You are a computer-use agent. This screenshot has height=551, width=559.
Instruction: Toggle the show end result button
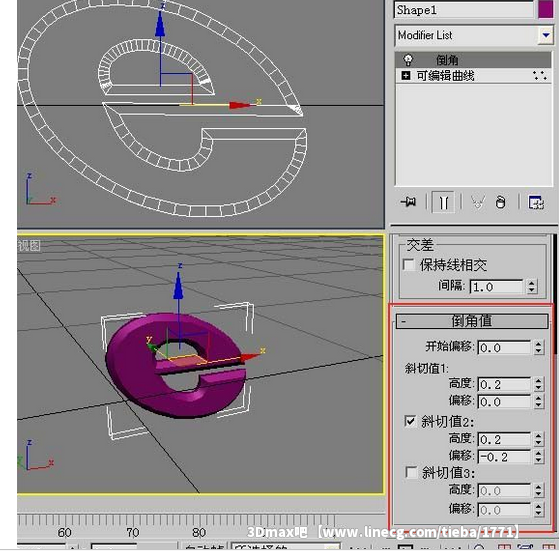(x=443, y=202)
